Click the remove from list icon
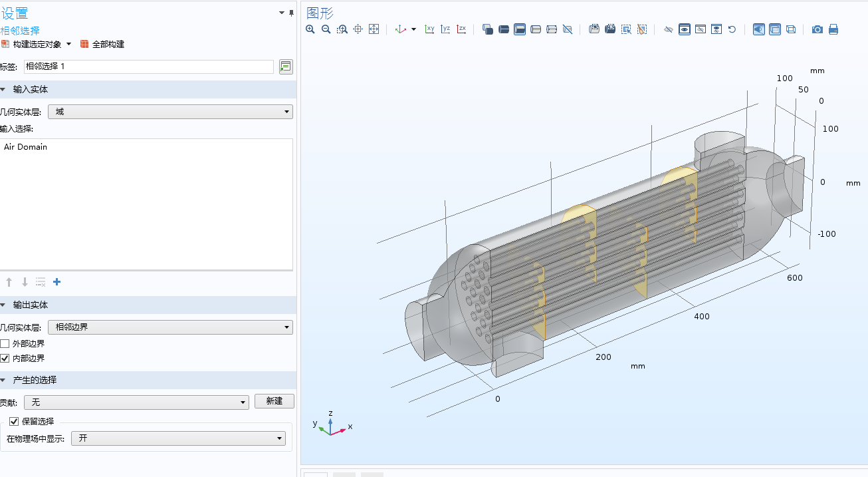Image resolution: width=868 pixels, height=477 pixels. click(41, 282)
